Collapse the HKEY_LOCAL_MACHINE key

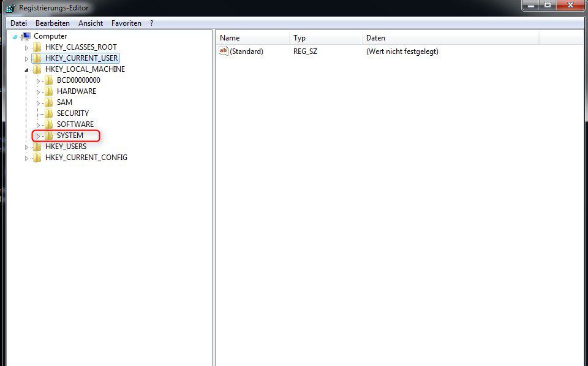tap(26, 69)
